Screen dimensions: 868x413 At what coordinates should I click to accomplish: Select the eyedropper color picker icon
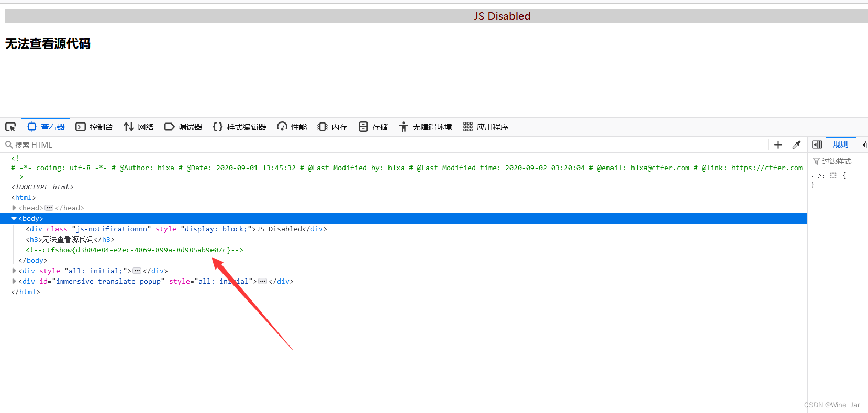(x=796, y=145)
